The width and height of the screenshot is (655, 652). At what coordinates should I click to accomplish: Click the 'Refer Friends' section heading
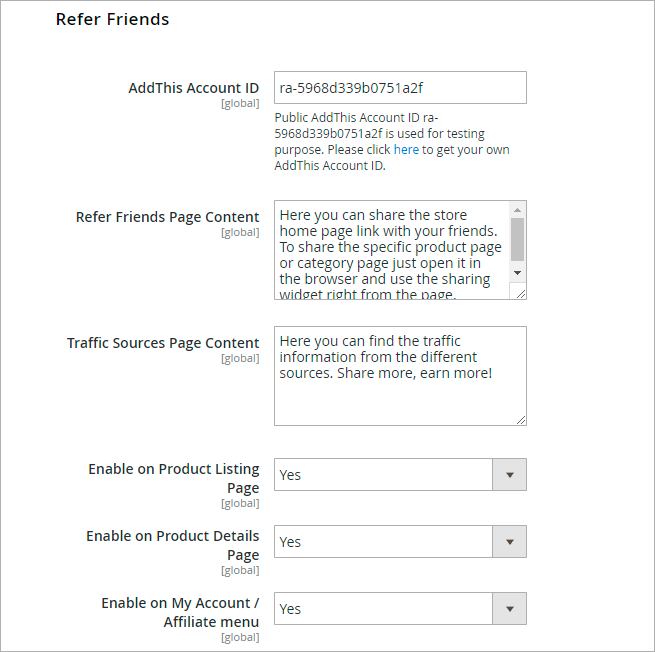point(112,19)
